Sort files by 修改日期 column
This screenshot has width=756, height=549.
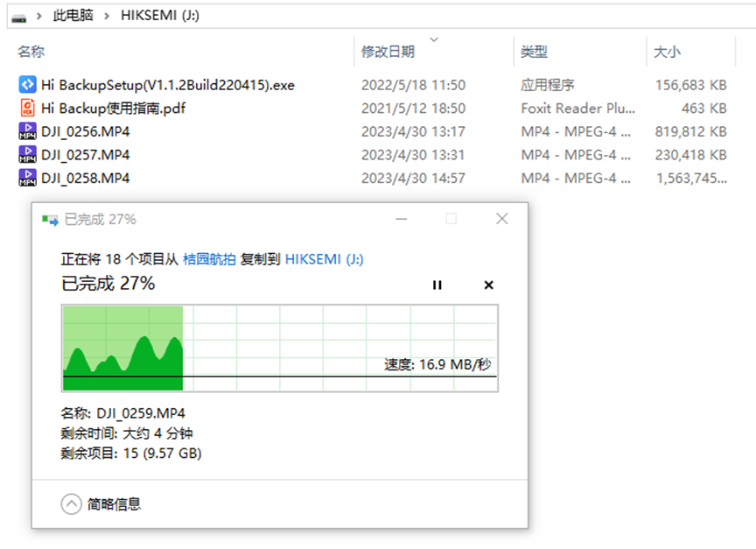[388, 53]
